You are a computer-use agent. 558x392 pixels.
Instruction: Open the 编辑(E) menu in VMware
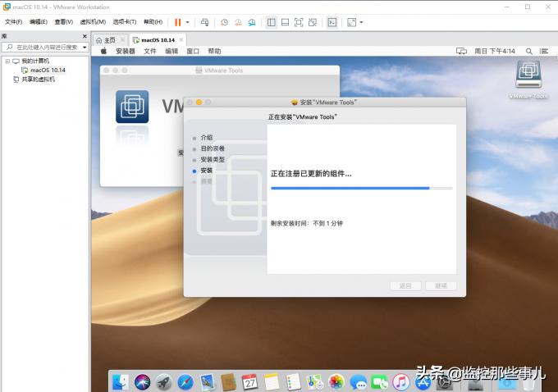pyautogui.click(x=39, y=22)
